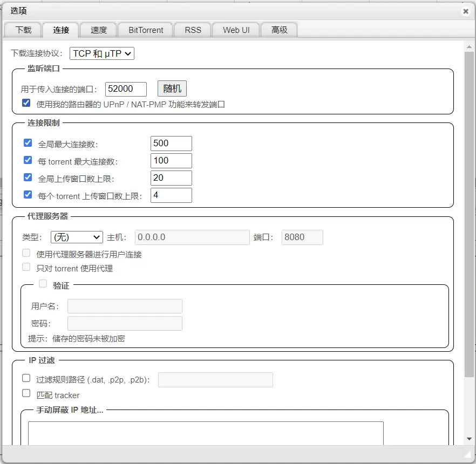Viewport: 476px width, 464px height.
Task: Click the 连接限制 section heading
Action: coord(44,123)
